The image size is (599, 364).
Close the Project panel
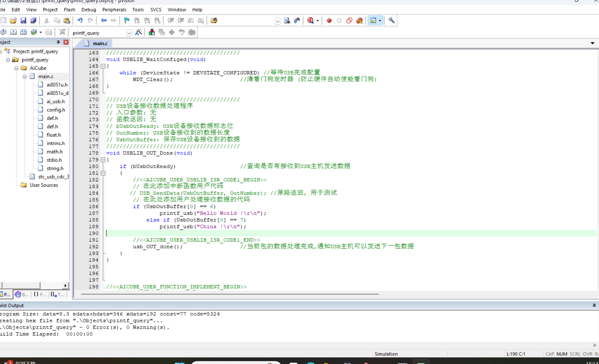[66, 42]
